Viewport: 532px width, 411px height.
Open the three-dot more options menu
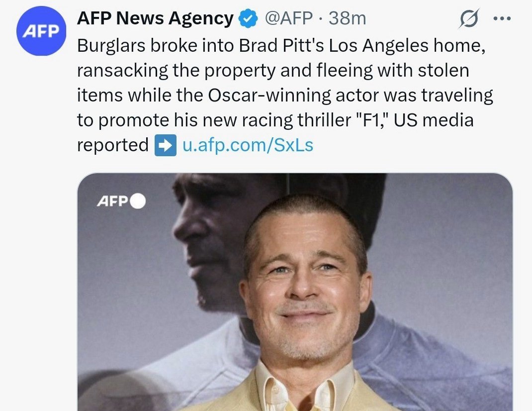(502, 19)
